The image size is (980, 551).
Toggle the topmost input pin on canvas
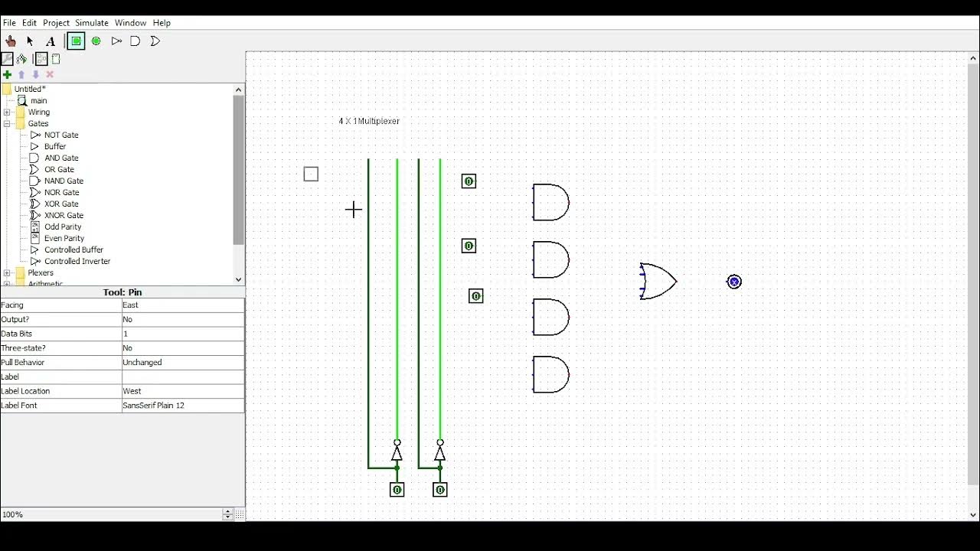(x=469, y=181)
